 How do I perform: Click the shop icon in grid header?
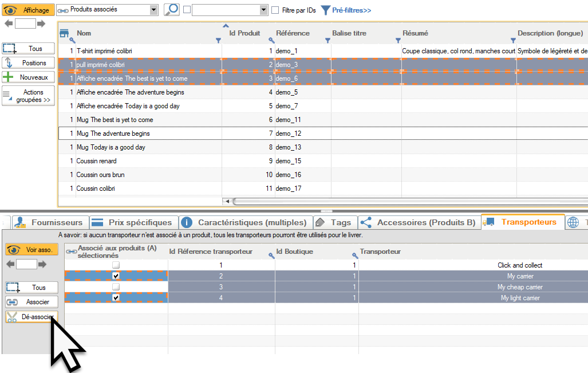(x=64, y=33)
